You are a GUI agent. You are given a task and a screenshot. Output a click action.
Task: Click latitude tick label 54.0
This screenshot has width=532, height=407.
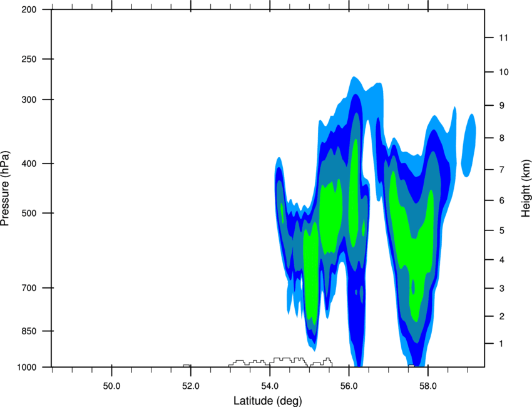pyautogui.click(x=270, y=386)
